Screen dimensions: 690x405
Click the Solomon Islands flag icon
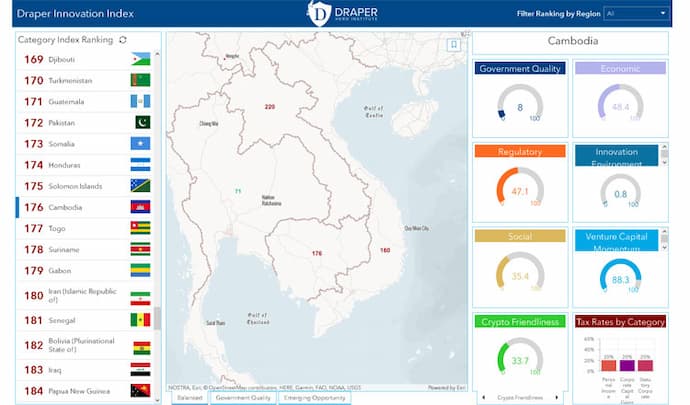click(140, 186)
